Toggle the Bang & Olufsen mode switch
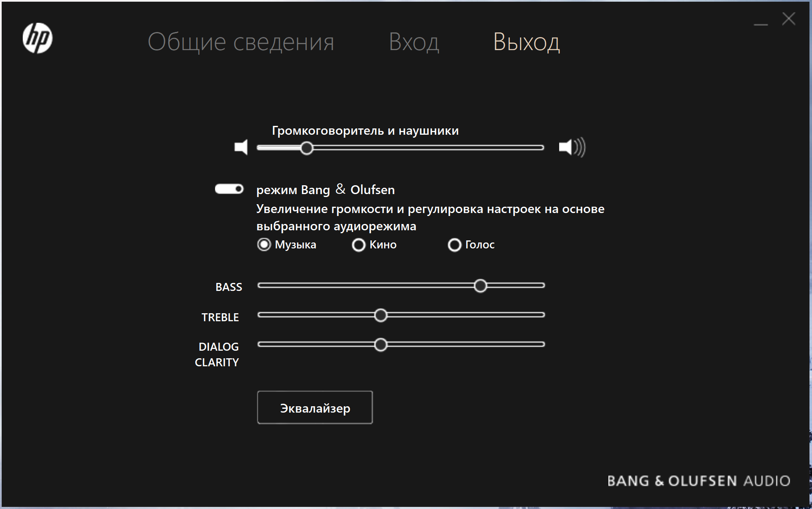Image resolution: width=812 pixels, height=509 pixels. point(229,189)
